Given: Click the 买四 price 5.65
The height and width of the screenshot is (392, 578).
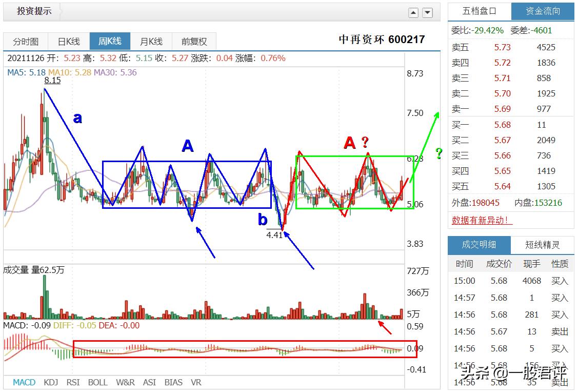Looking at the screenshot, I should (x=503, y=171).
